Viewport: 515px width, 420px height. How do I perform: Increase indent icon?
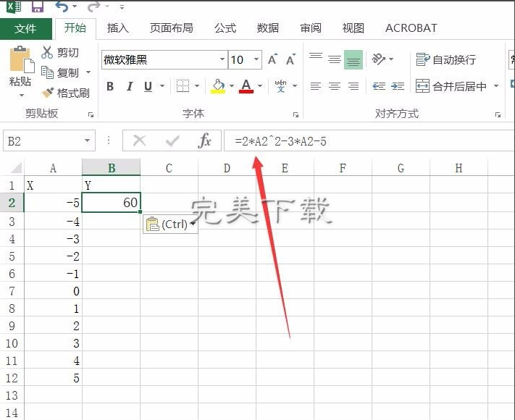click(x=398, y=86)
